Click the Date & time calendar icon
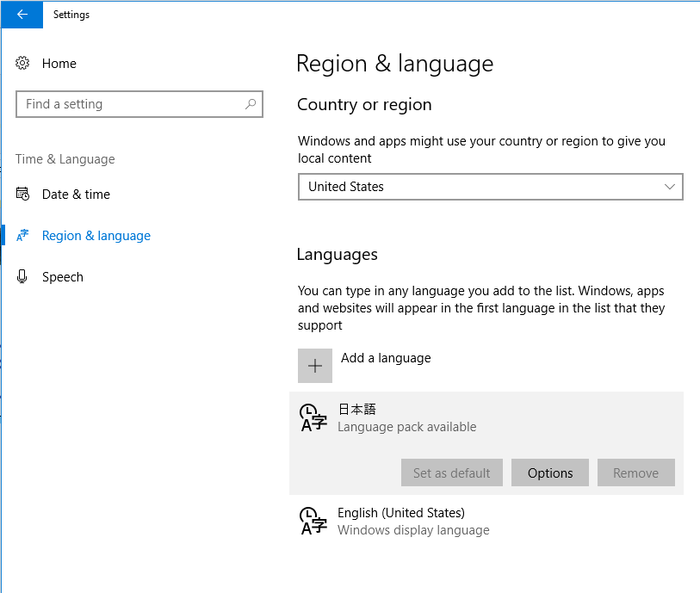The image size is (700, 593). click(22, 194)
